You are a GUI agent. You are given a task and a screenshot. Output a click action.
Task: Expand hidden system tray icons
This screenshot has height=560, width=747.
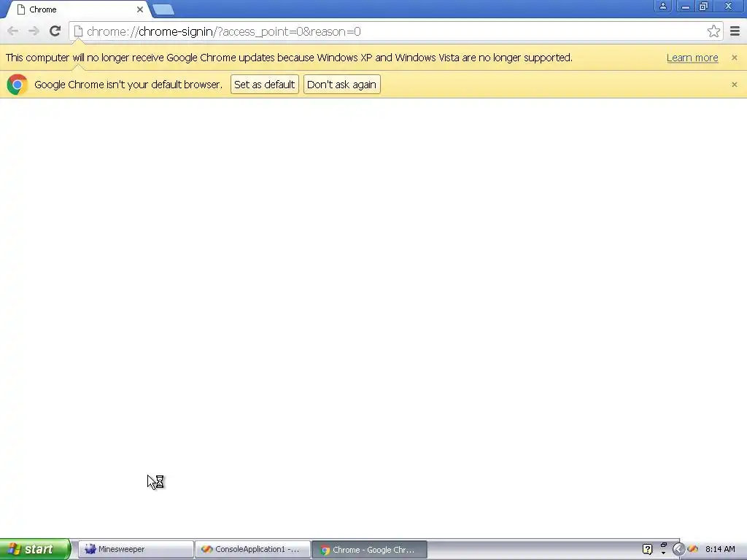(x=678, y=549)
